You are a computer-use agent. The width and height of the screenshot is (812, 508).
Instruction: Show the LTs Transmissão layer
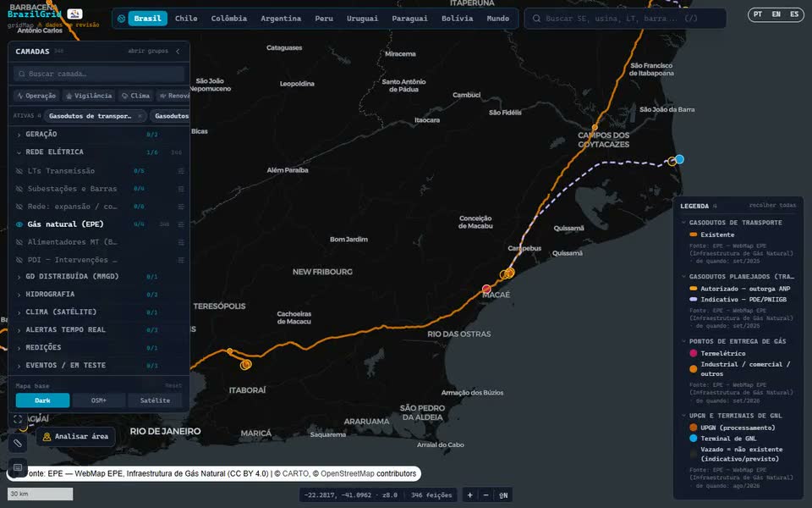[19, 171]
